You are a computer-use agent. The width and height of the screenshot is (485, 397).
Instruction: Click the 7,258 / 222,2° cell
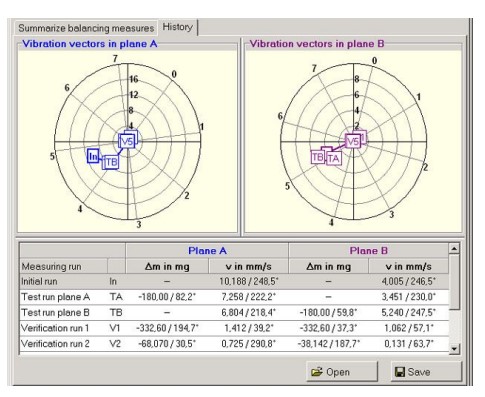tap(249, 297)
